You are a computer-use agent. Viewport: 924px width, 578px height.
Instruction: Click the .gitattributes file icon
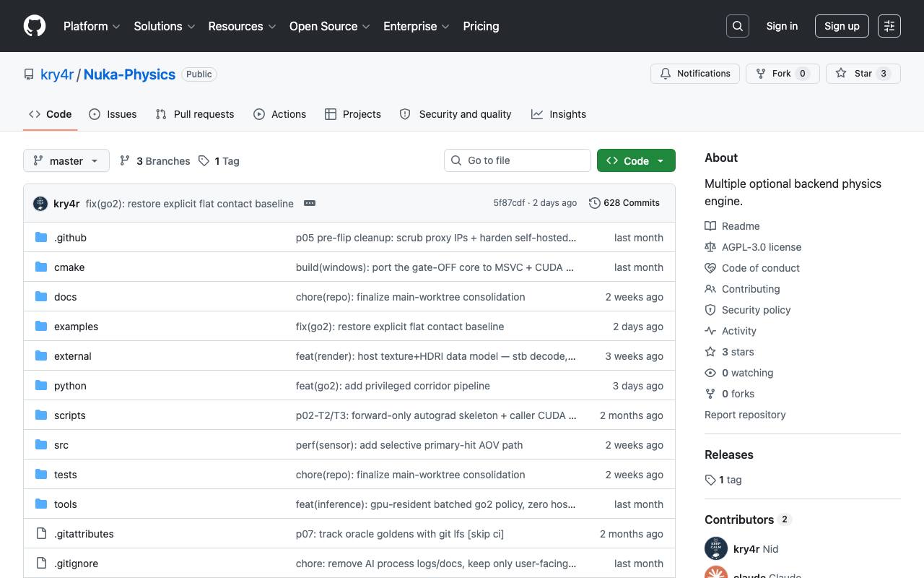point(41,533)
